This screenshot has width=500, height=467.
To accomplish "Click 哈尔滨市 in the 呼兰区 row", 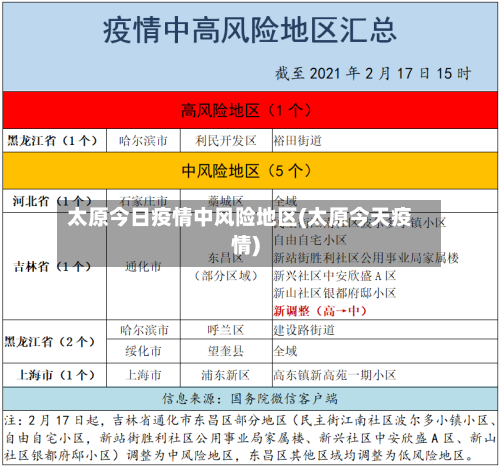I will coord(143,330).
